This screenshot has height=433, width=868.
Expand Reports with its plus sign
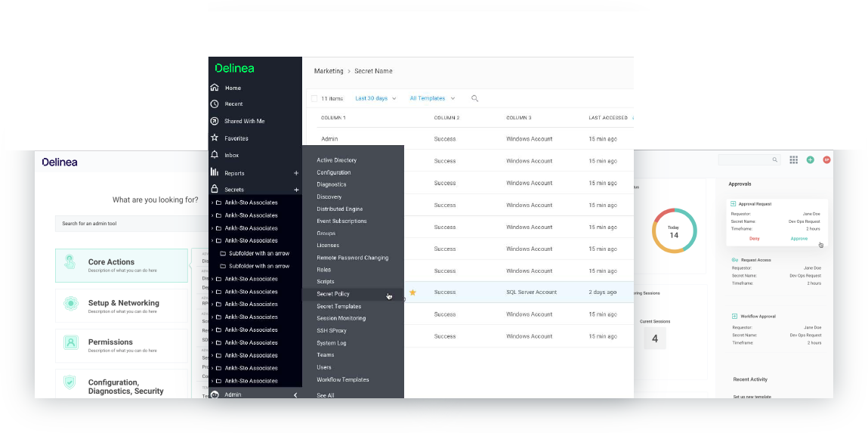pos(296,173)
